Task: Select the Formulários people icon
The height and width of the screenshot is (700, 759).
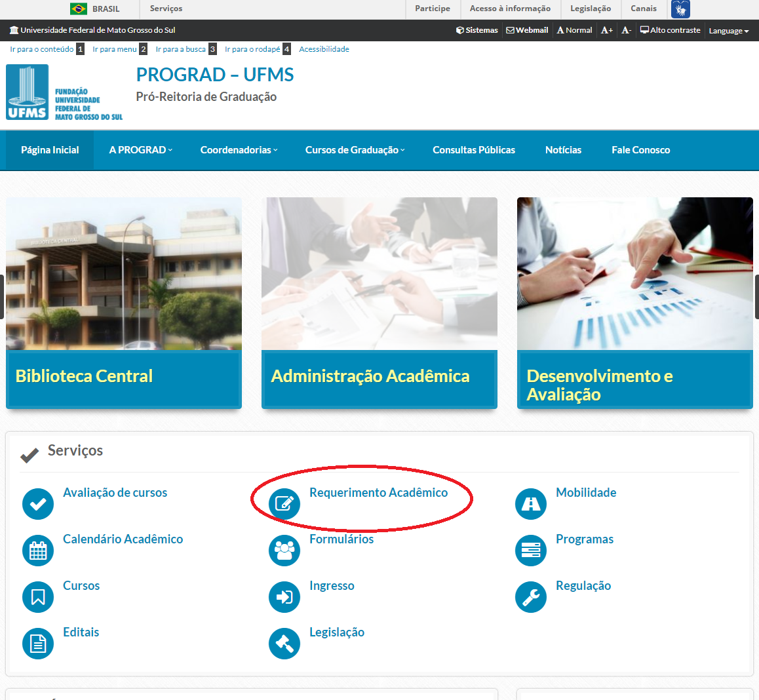Action: tap(284, 551)
